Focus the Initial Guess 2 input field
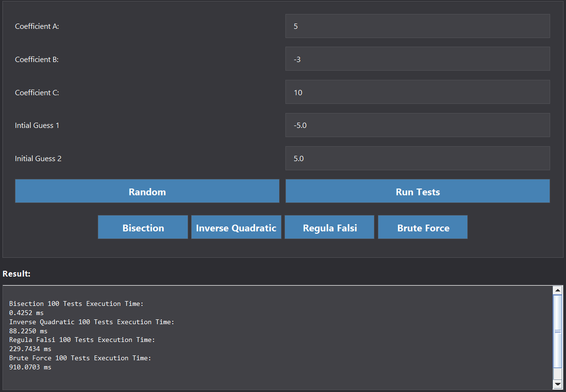Screen dimensions: 566x392 click(x=417, y=158)
